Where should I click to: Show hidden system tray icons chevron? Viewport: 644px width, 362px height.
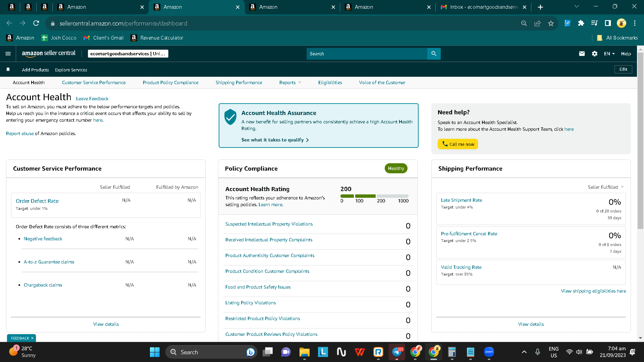click(524, 352)
